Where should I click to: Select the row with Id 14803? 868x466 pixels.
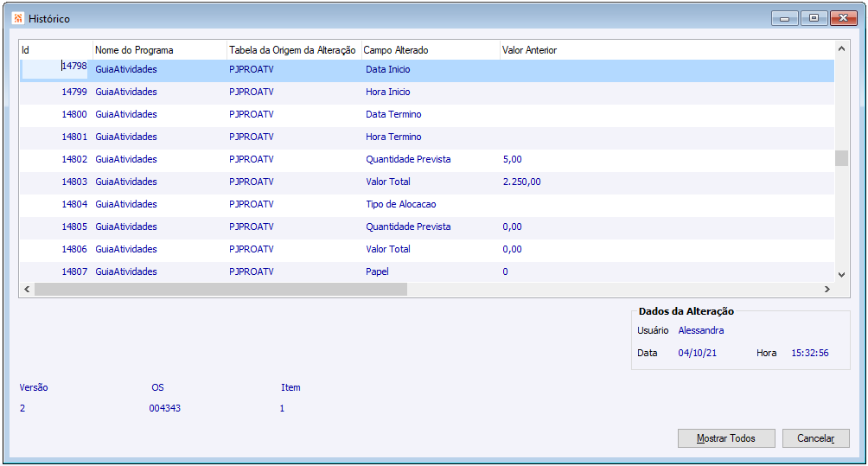[x=427, y=182]
